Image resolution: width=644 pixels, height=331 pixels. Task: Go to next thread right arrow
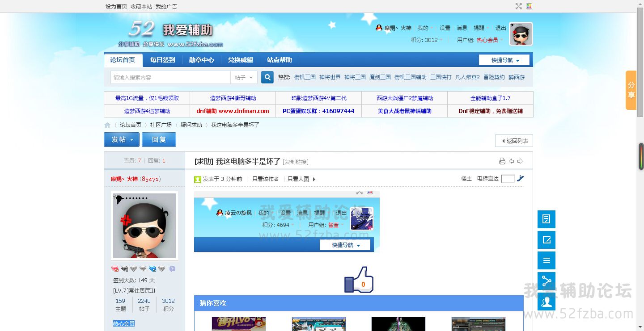pyautogui.click(x=520, y=161)
